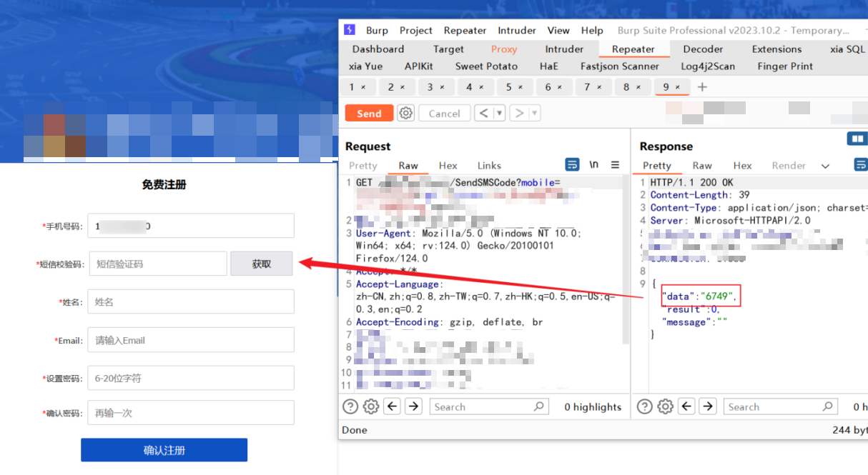Viewport: 868px width, 475px height.
Task: Switch to side-by-side layout view icon
Action: pos(857,139)
